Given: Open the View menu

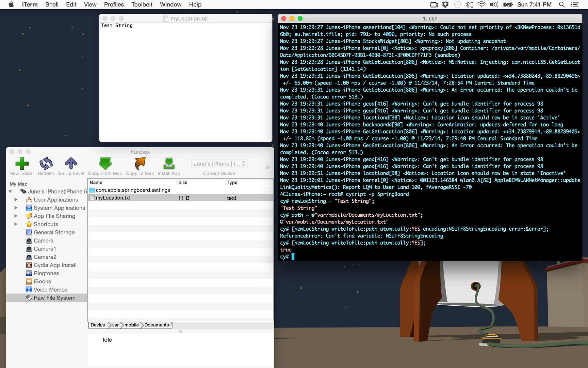Looking at the screenshot, I should [90, 4].
